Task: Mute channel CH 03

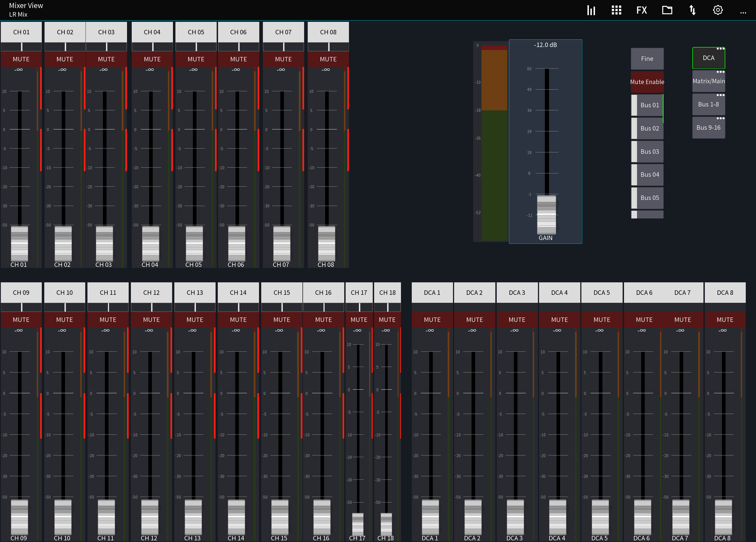Action: [x=106, y=59]
